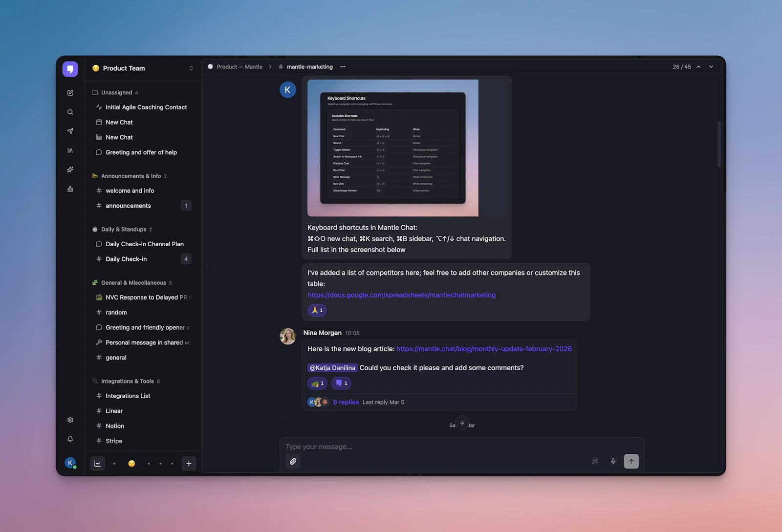Toggle the green emoji reaction on Nina's message

(318, 383)
